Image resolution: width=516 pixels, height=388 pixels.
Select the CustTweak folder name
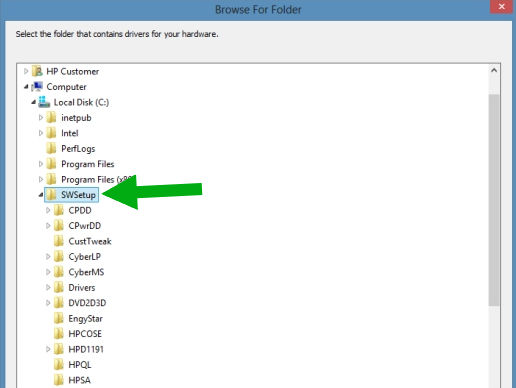[x=90, y=241]
